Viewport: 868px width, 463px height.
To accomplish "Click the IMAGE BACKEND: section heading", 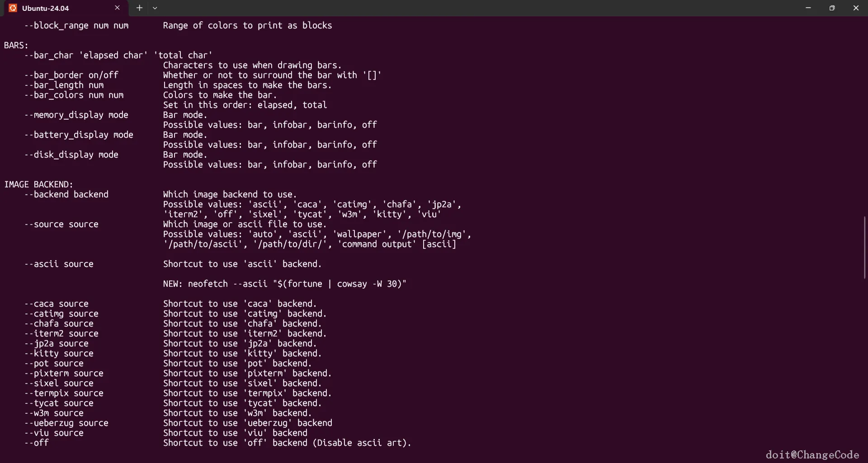I will coord(38,184).
